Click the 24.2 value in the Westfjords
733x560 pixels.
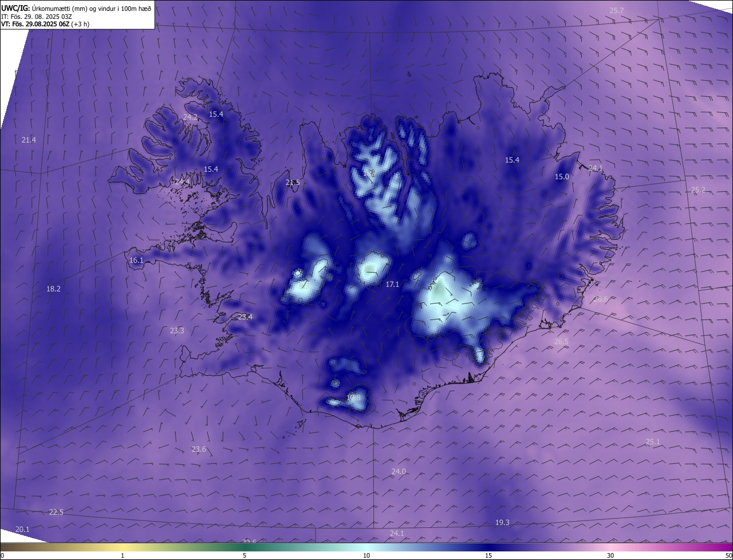[190, 117]
